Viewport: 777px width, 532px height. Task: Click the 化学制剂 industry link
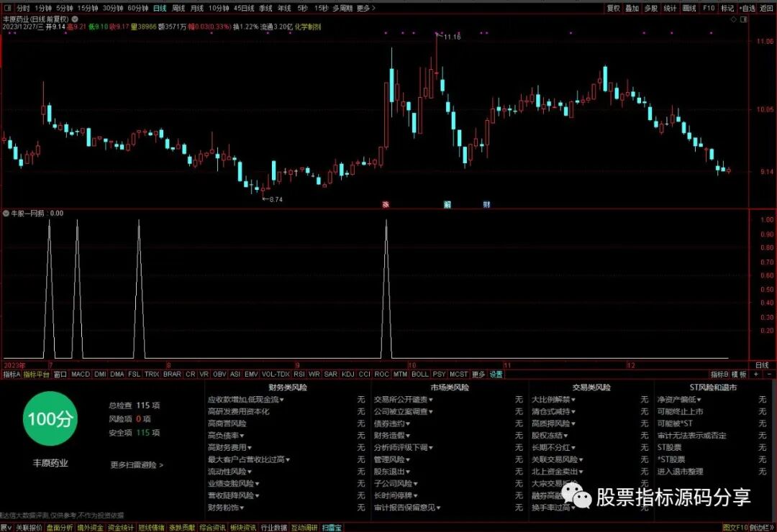pyautogui.click(x=308, y=27)
